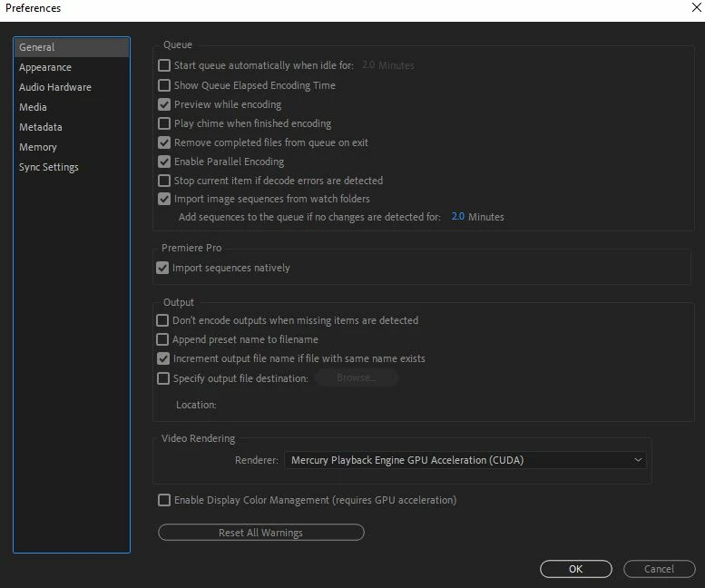Image resolution: width=705 pixels, height=588 pixels.
Task: Click the "Video Rendering" group heading
Action: coord(199,439)
